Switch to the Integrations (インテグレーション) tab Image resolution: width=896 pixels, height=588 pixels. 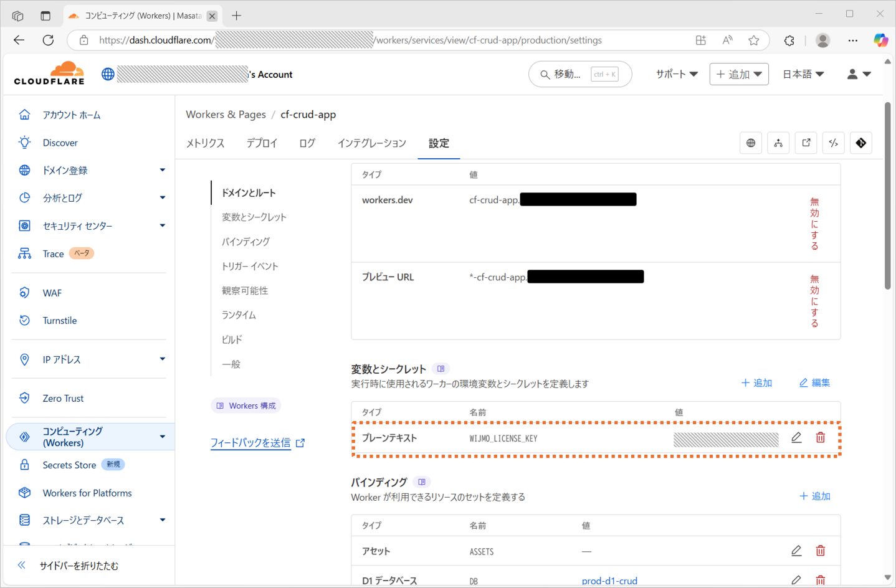372,143
